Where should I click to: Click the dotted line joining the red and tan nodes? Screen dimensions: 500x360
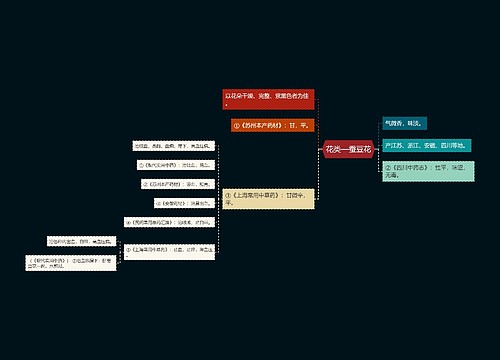tap(318, 149)
